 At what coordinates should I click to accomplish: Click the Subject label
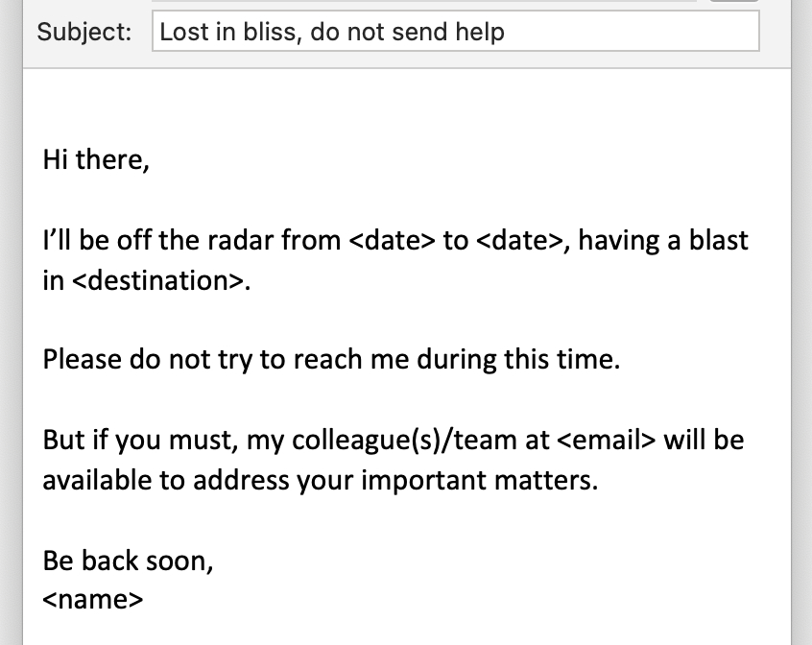pos(84,32)
